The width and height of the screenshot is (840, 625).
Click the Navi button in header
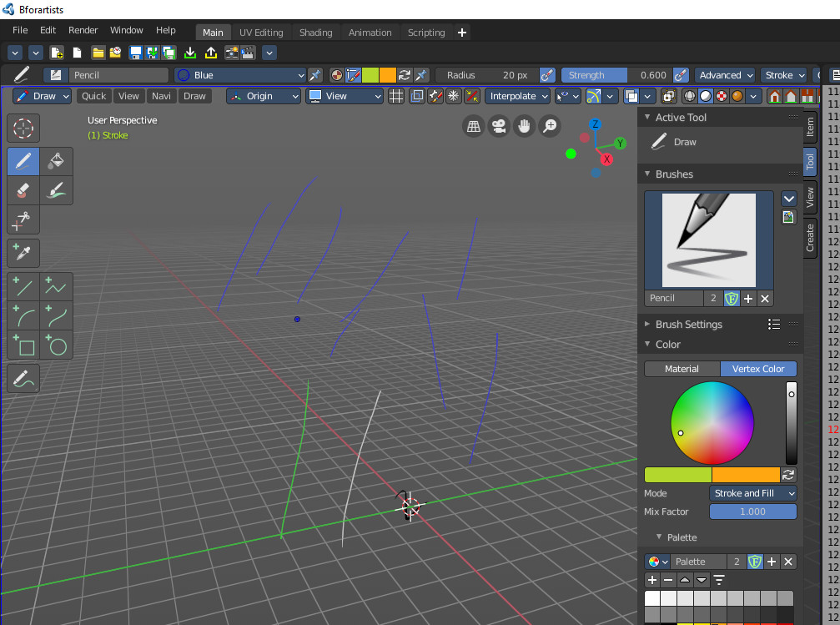[161, 96]
